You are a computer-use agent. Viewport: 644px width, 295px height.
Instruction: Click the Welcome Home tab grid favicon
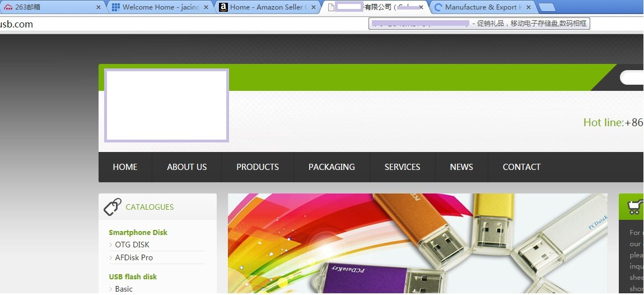(x=116, y=7)
